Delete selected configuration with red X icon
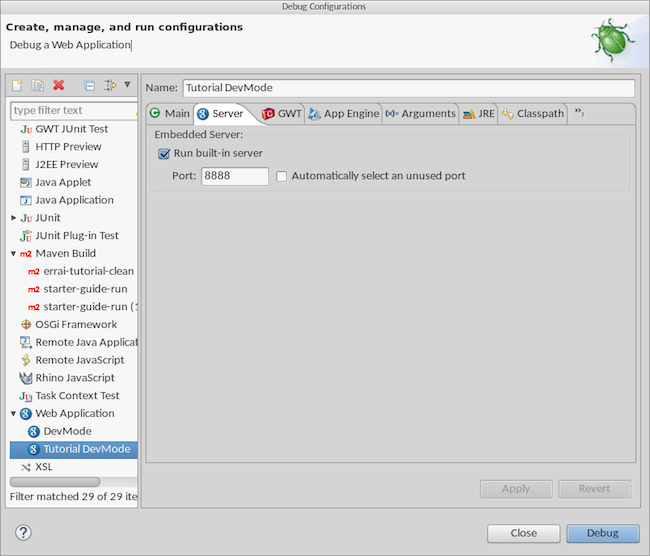Screen dimensions: 650x556 tap(58, 85)
